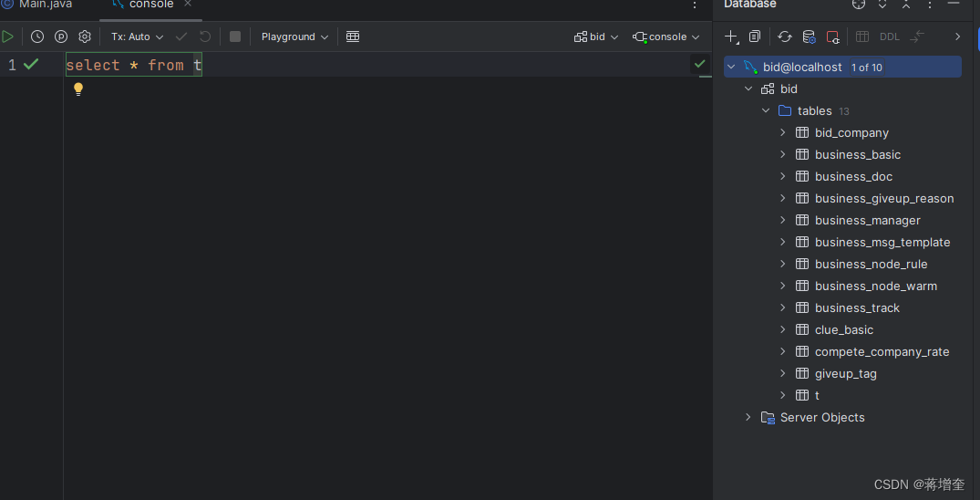980x500 pixels.
Task: Add new data source plus icon
Action: pos(731,36)
